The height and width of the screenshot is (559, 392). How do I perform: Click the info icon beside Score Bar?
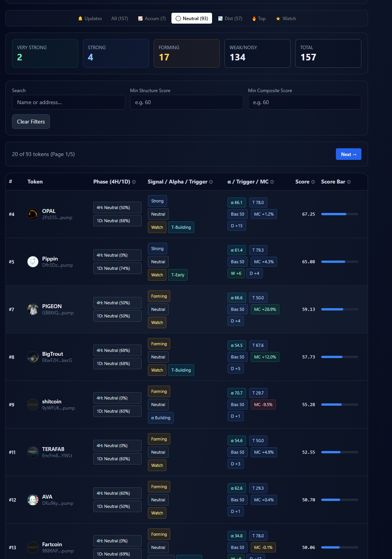349,182
